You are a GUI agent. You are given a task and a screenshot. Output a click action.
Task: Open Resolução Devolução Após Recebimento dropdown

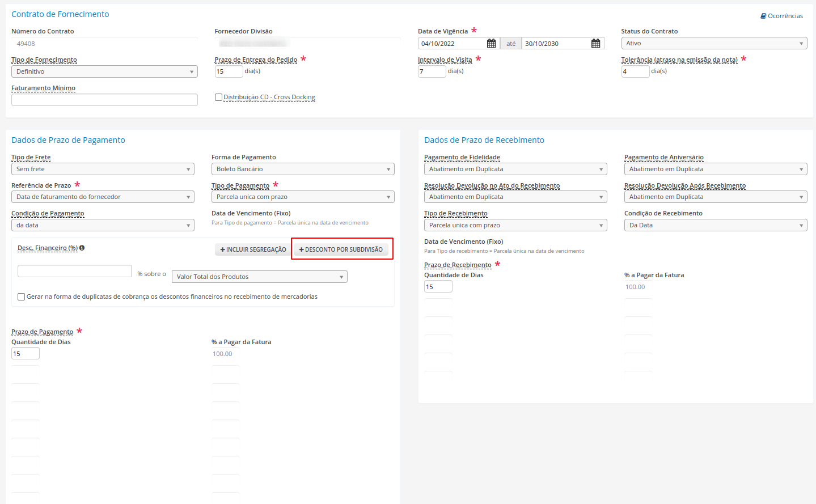[x=716, y=197]
